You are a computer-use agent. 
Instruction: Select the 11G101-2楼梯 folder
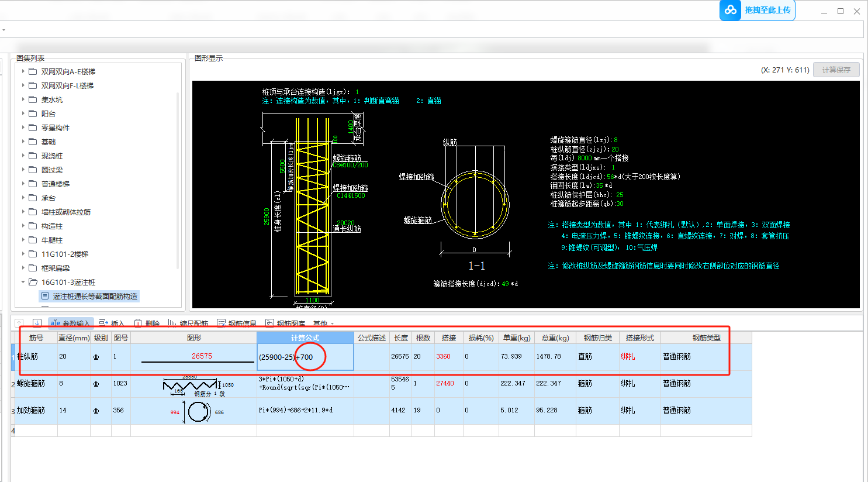tap(64, 254)
